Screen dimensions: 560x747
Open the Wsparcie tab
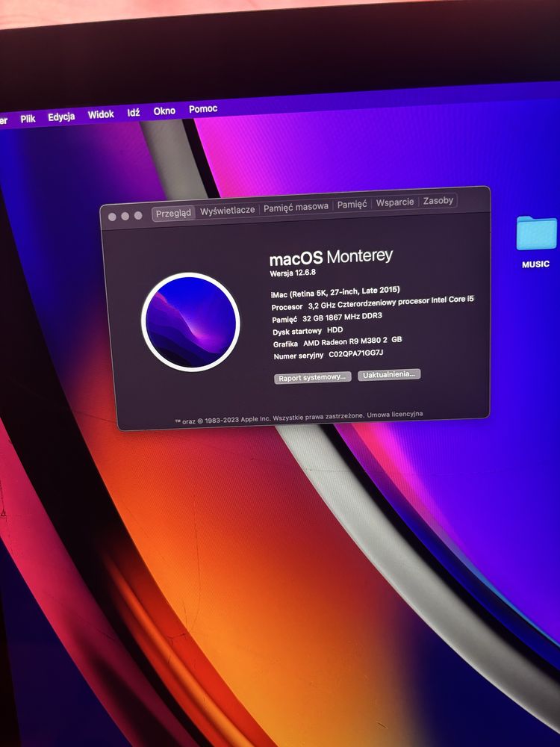click(x=395, y=202)
